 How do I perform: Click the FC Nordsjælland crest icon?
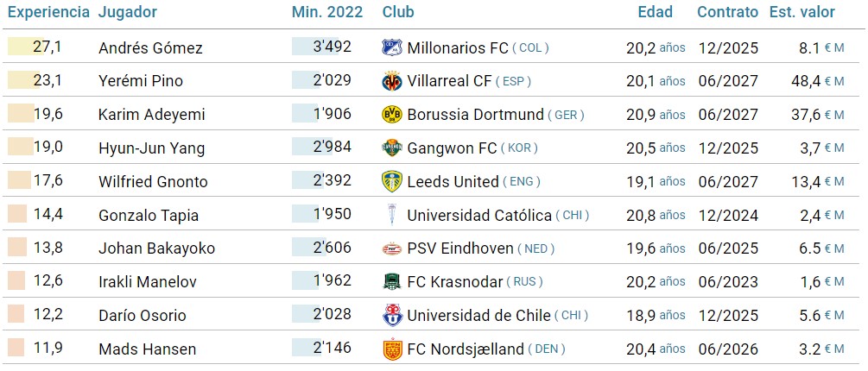pyautogui.click(x=392, y=349)
